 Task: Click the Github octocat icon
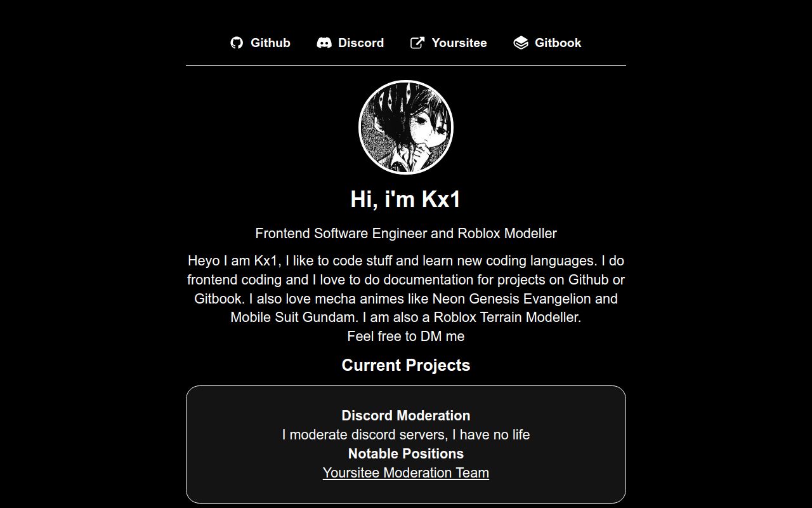click(237, 43)
